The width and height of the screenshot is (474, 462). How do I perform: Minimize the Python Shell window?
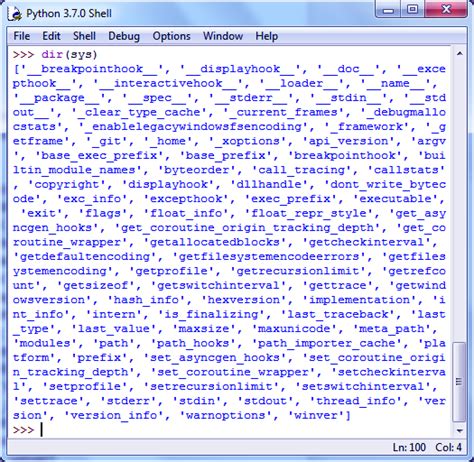[x=389, y=9]
